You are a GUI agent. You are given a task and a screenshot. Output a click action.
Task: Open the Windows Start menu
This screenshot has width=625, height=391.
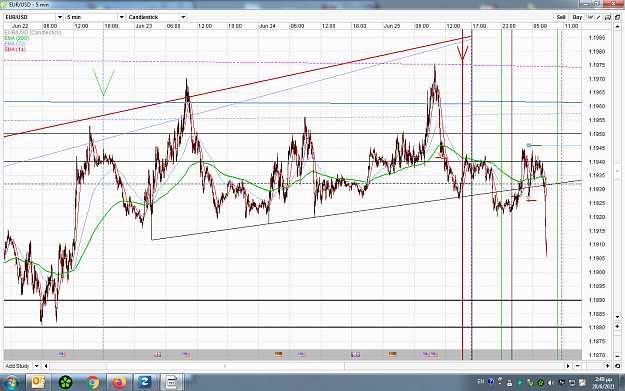pyautogui.click(x=11, y=383)
